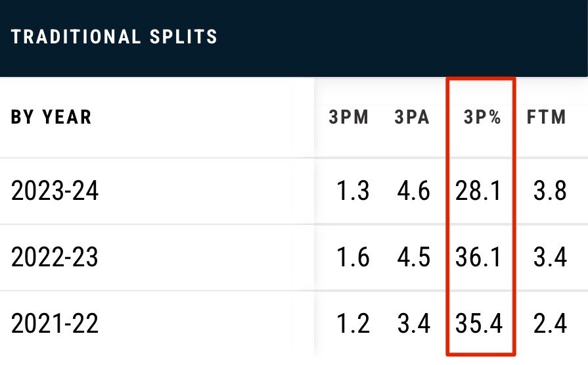Sort by the 3PM column header
Screen dimensions: 588x365
[349, 118]
